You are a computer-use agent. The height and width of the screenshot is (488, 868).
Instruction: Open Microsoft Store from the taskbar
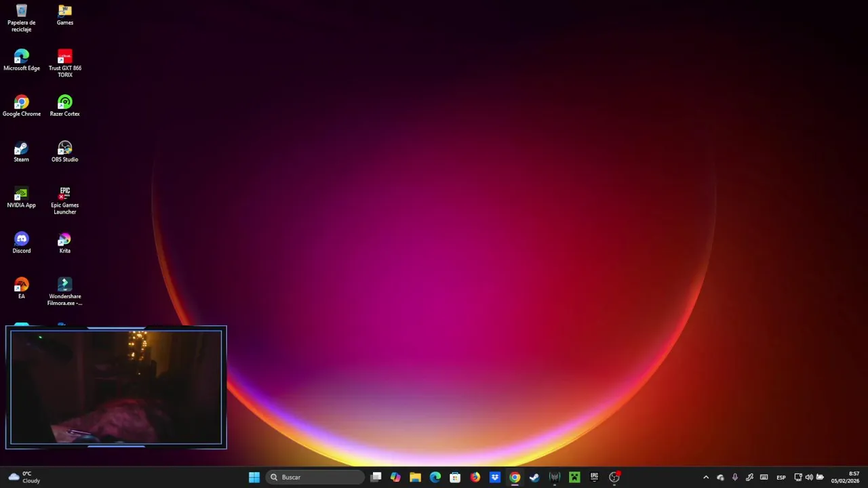[x=455, y=477]
